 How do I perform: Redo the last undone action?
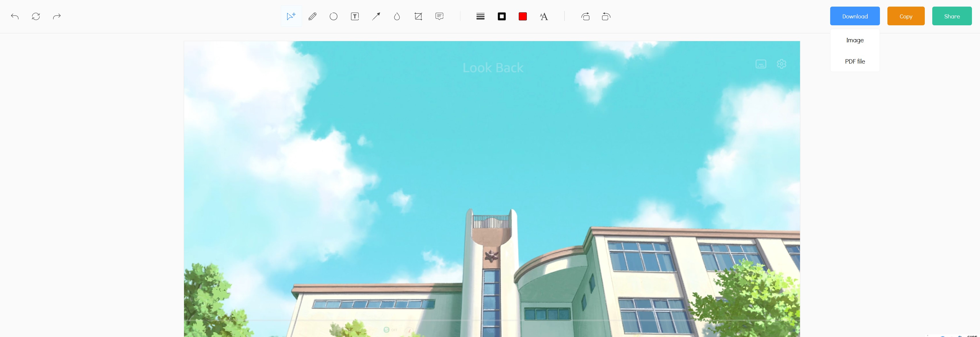[57, 16]
